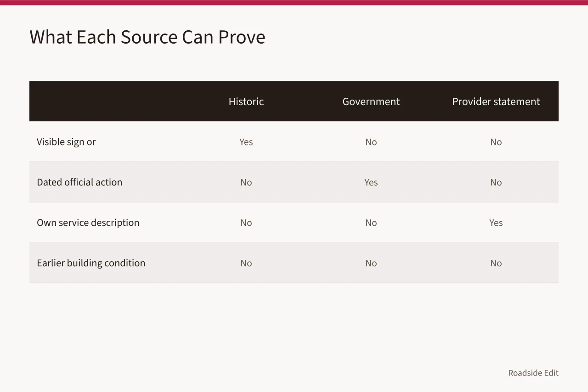The width and height of the screenshot is (588, 392).
Task: Click Historic's No in 'Dated official action' row
Action: point(246,182)
